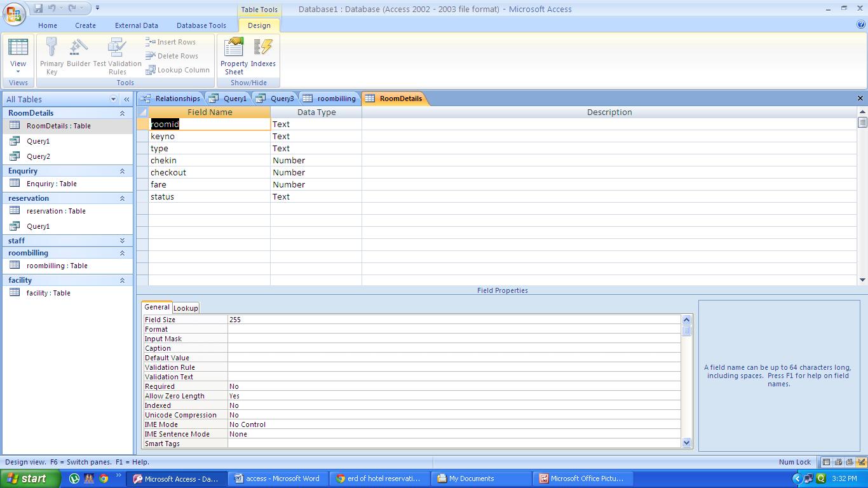
Task: Open the Database Tools tab
Action: [x=201, y=25]
